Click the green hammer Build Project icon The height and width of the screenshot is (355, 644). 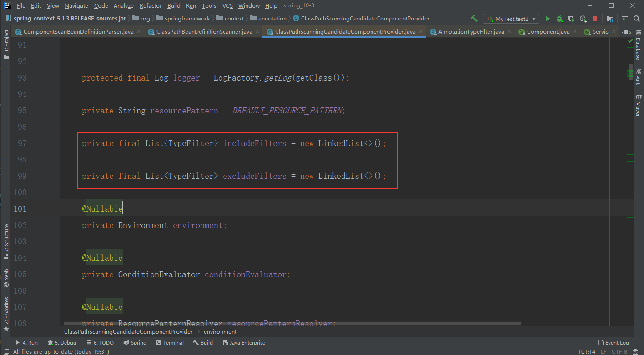(474, 19)
